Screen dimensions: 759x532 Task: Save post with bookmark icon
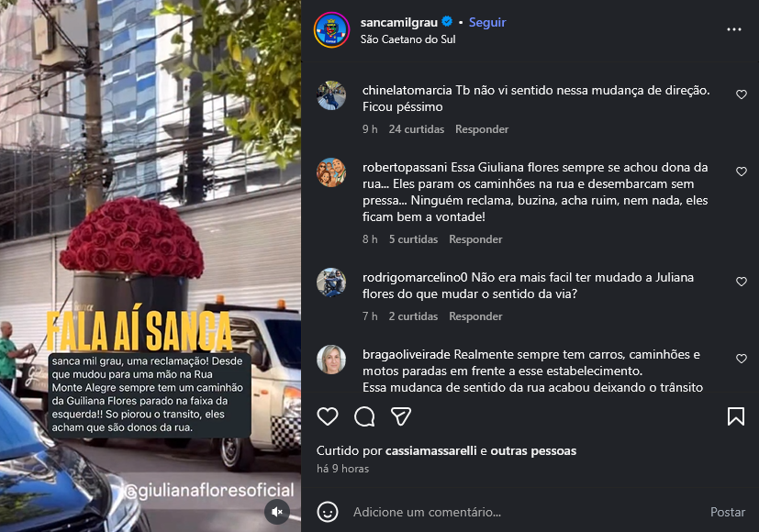click(736, 416)
